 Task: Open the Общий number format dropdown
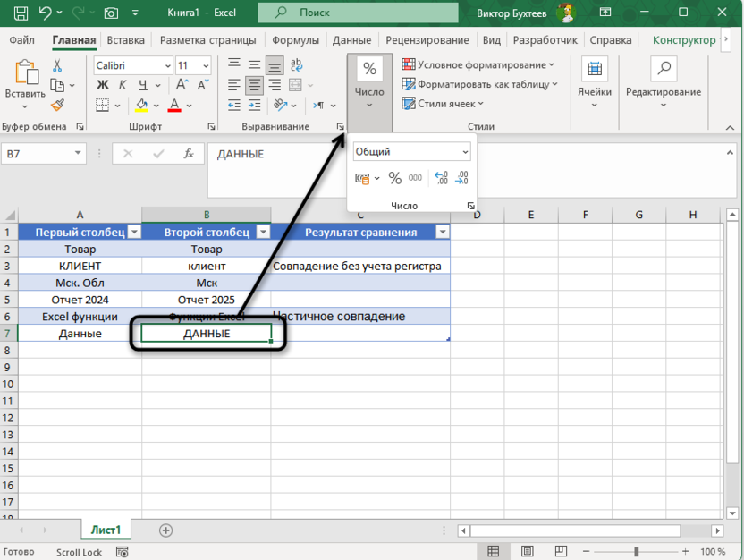click(411, 152)
